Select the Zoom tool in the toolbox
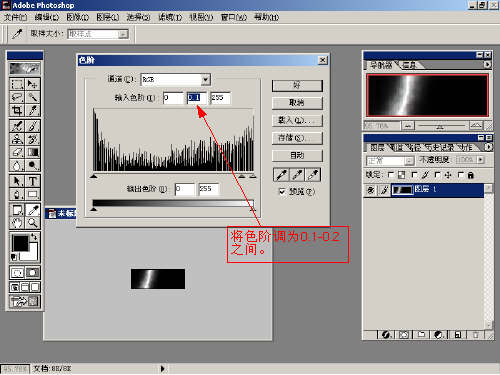The image size is (500, 375). tap(33, 222)
